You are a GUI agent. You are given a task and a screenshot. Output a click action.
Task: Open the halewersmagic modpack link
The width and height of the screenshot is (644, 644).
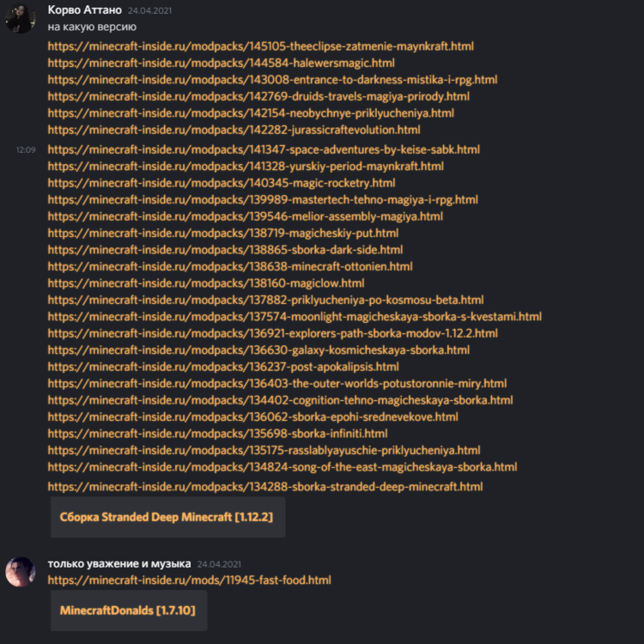point(221,63)
